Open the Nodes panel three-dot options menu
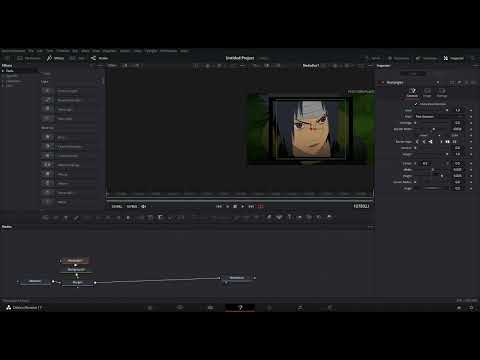The image size is (480, 360). 371,227
